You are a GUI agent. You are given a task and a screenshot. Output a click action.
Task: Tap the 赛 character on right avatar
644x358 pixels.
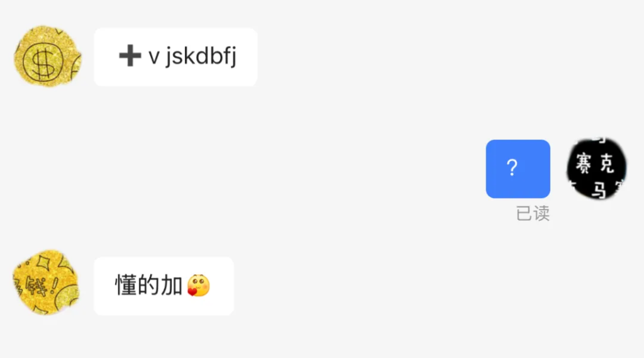(583, 163)
